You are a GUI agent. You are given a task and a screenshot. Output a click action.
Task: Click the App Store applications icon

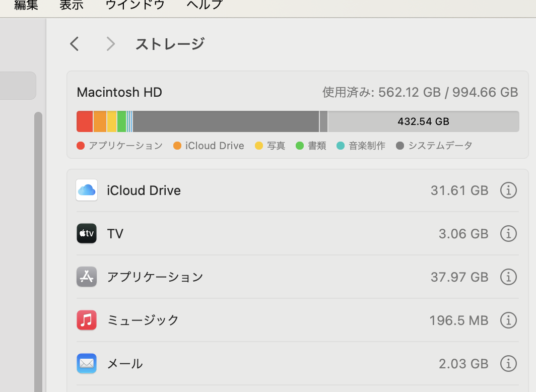click(x=87, y=277)
